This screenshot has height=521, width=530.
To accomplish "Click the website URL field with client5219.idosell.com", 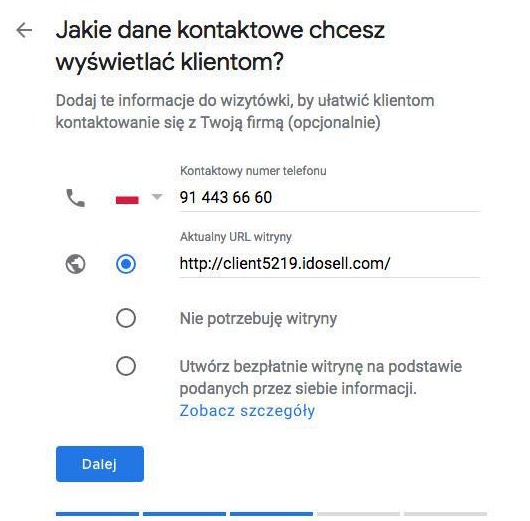I will [x=329, y=263].
